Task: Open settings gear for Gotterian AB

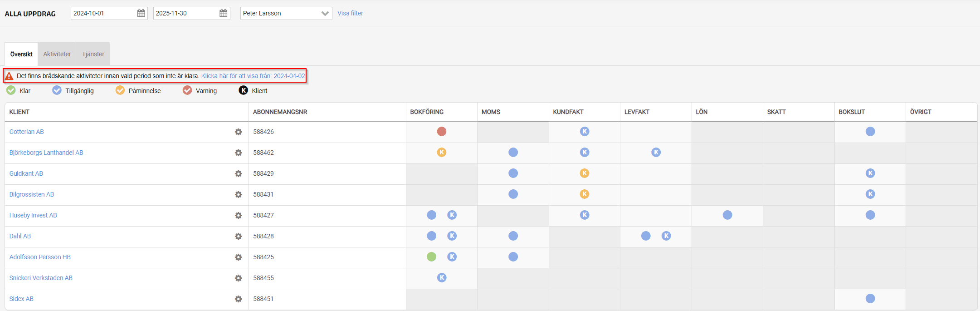Action: (238, 132)
